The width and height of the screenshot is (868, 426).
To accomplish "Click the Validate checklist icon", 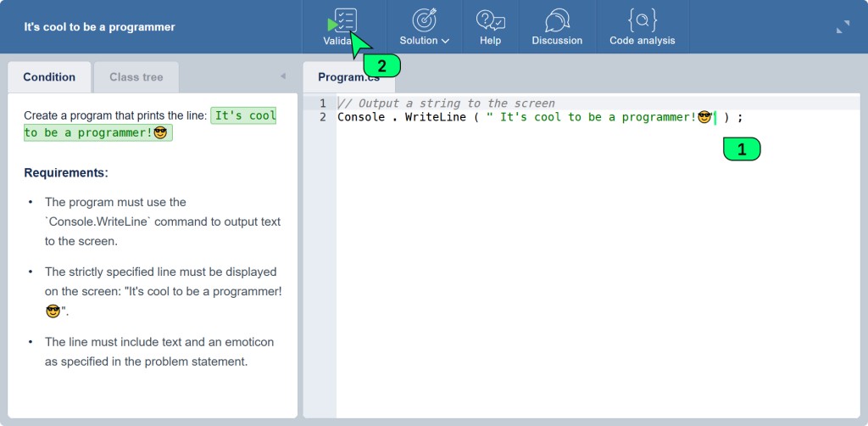I will point(346,20).
